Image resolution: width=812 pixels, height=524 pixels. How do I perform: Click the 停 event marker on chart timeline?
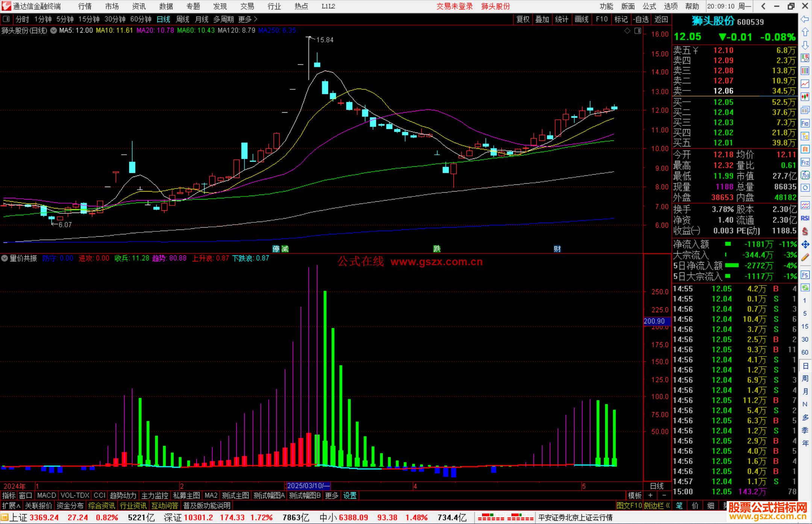click(x=276, y=249)
